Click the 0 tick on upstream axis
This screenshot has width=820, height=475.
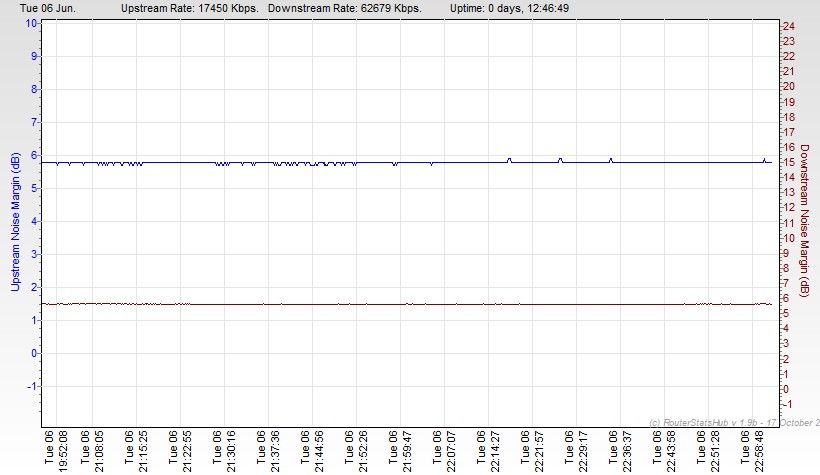tap(33, 353)
